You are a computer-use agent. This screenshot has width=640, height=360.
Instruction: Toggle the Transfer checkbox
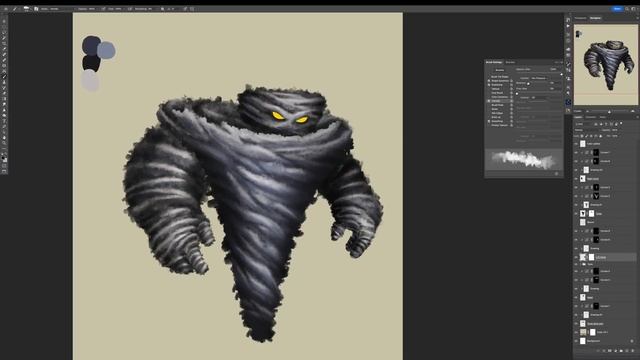click(489, 101)
